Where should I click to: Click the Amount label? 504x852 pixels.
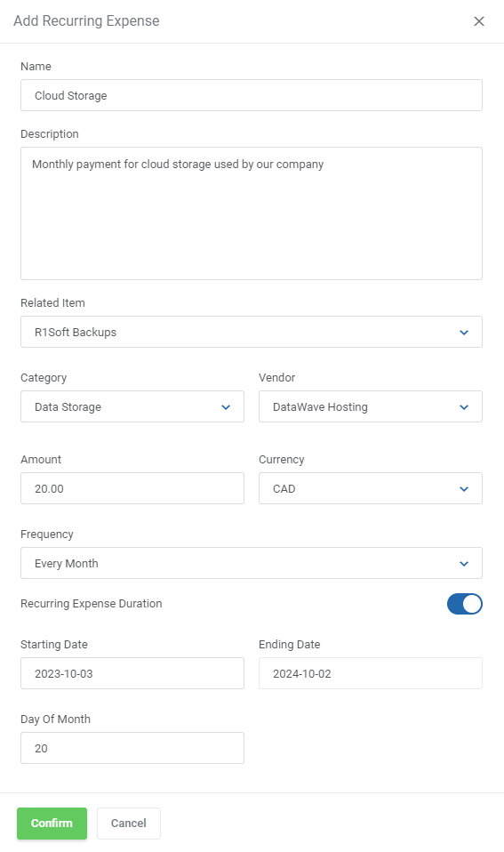point(41,459)
